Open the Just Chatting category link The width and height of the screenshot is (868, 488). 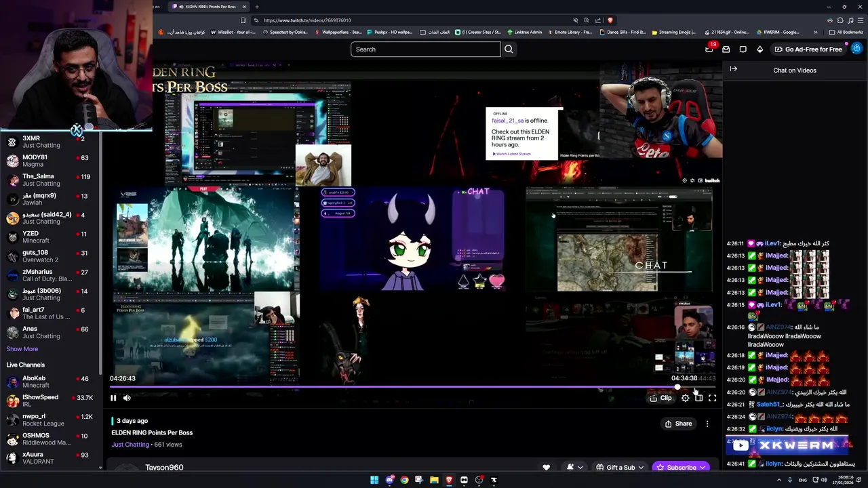pos(130,445)
